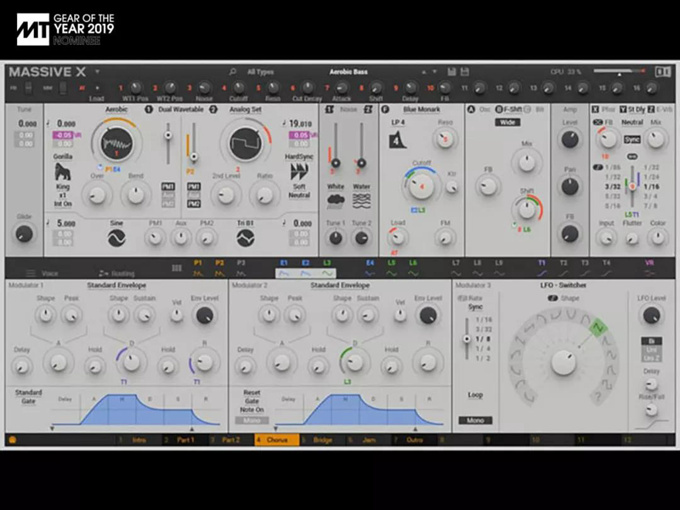Image resolution: width=680 pixels, height=510 pixels.
Task: Click the orange circle in the bottom bar
Action: (x=12, y=440)
